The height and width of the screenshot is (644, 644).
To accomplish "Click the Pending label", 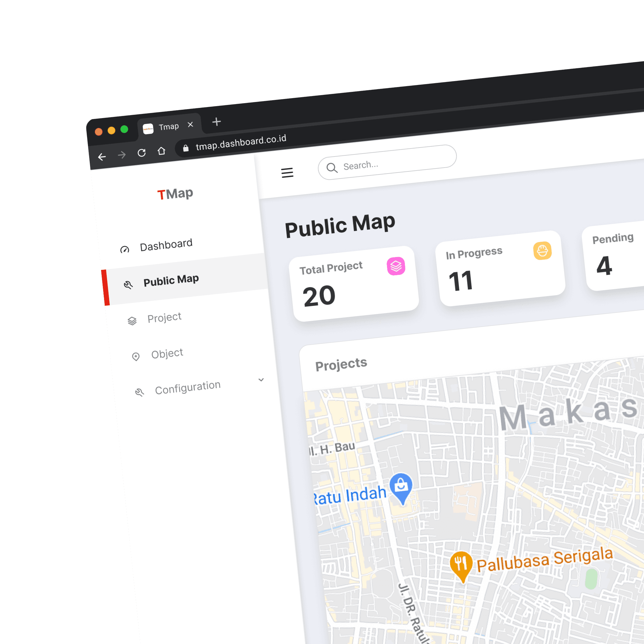I will point(613,238).
